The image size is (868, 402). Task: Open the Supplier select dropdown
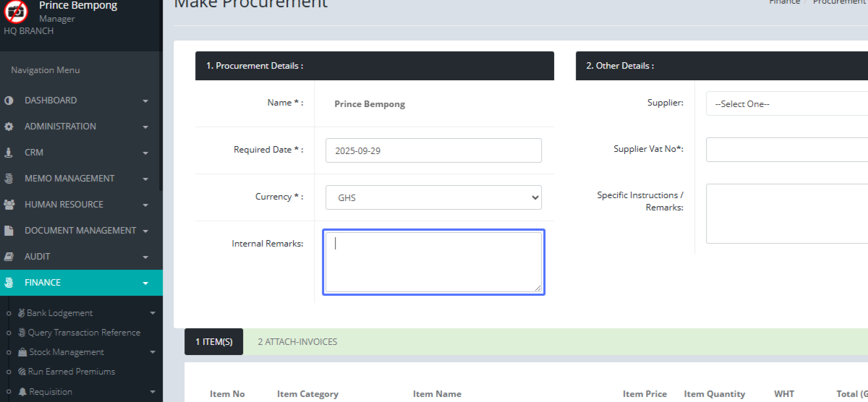coord(787,104)
